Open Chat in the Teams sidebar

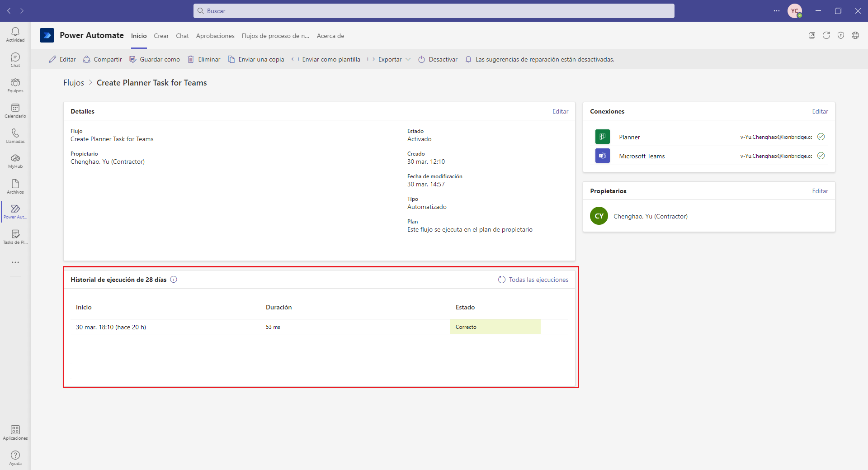coord(15,60)
